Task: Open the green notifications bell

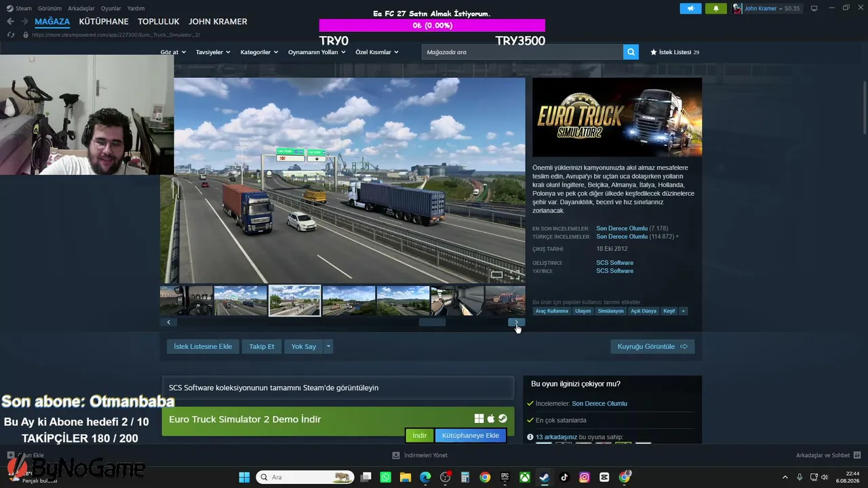Action: coord(715,8)
